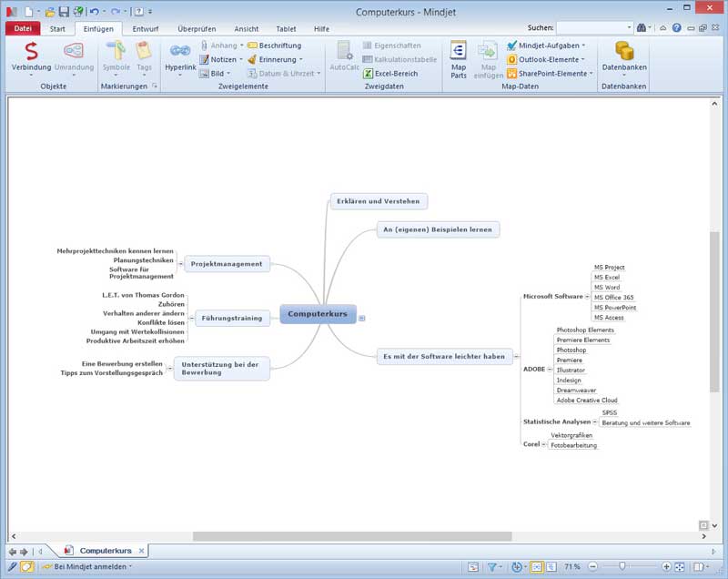Click the zoom slider handle
Image resolution: width=728 pixels, height=579 pixels.
point(622,566)
